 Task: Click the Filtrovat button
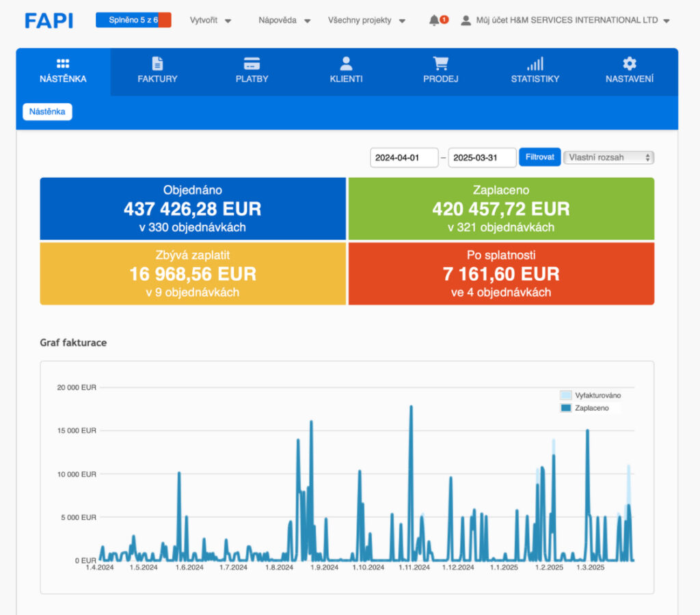pos(540,157)
